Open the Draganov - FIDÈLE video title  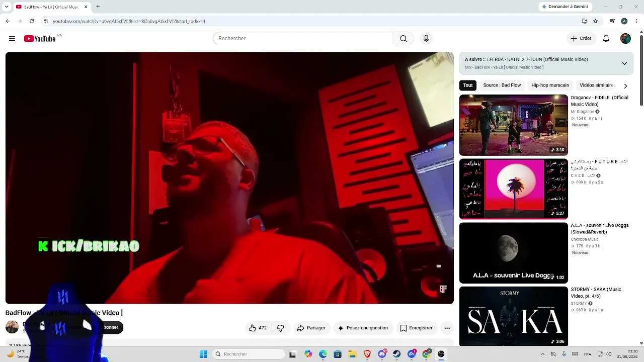(599, 101)
